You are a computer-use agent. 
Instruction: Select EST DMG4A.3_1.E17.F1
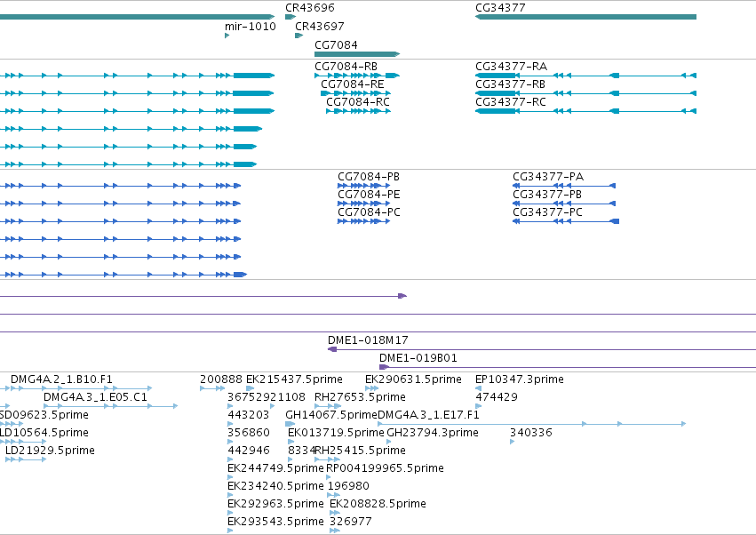pyautogui.click(x=428, y=415)
